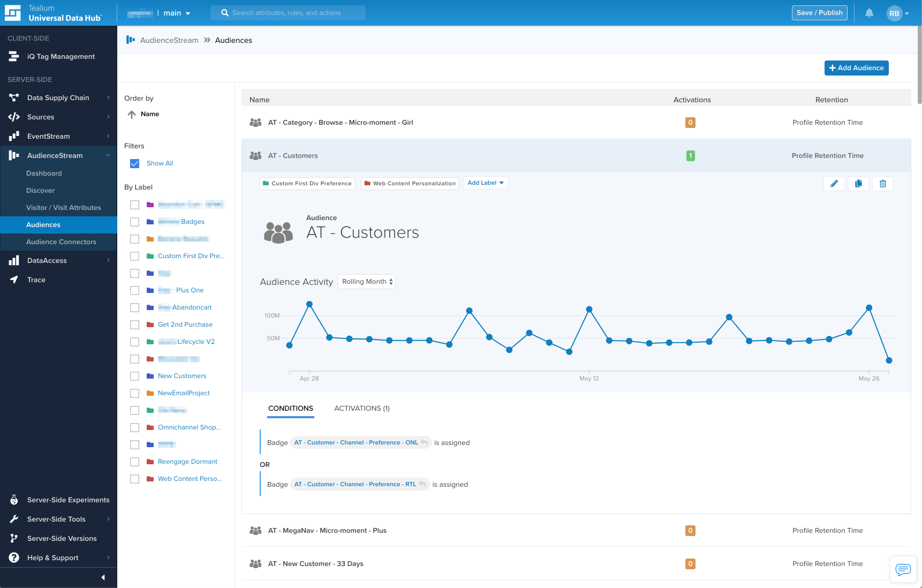
Task: Click the delete trash icon for the audience
Action: (882, 183)
